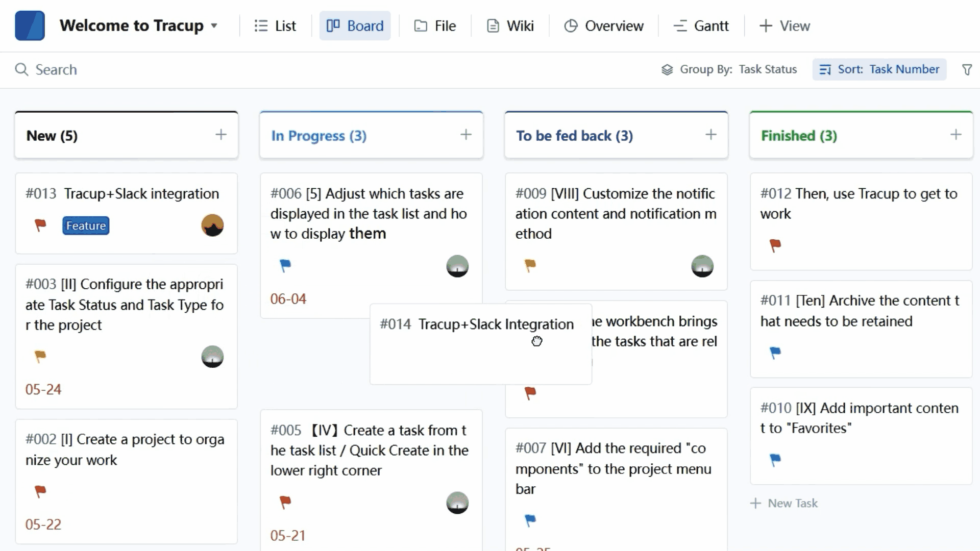Open the filter funnel icon
980x551 pixels.
967,69
